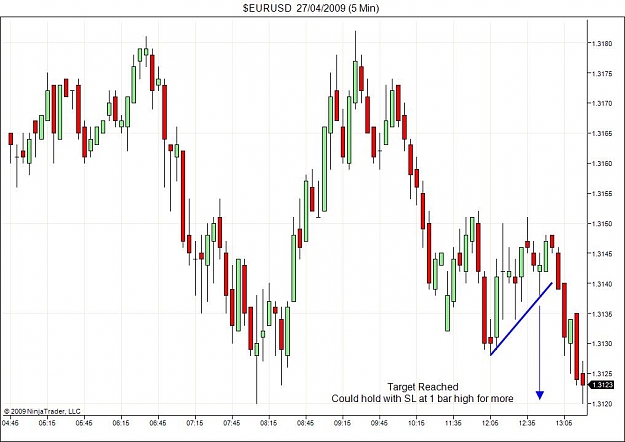Click the 1.3165 price axis label
The height and width of the screenshot is (442, 625).
tap(601, 134)
